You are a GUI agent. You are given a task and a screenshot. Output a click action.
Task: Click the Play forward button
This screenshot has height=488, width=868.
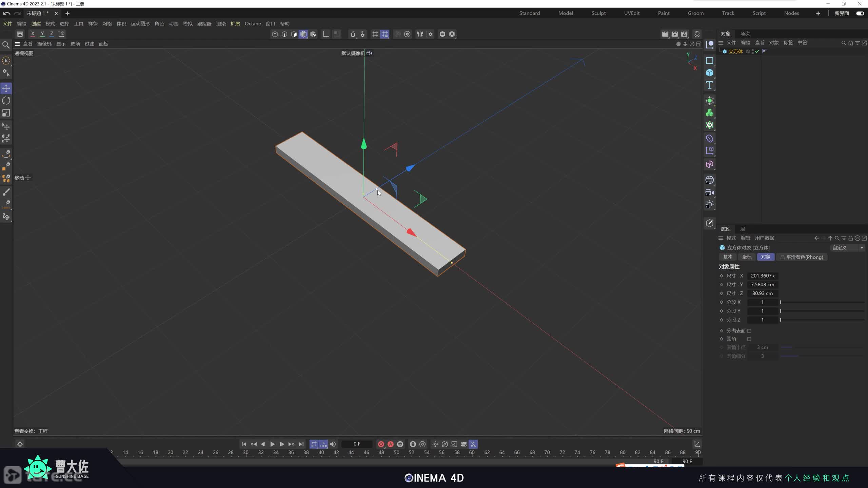(272, 444)
